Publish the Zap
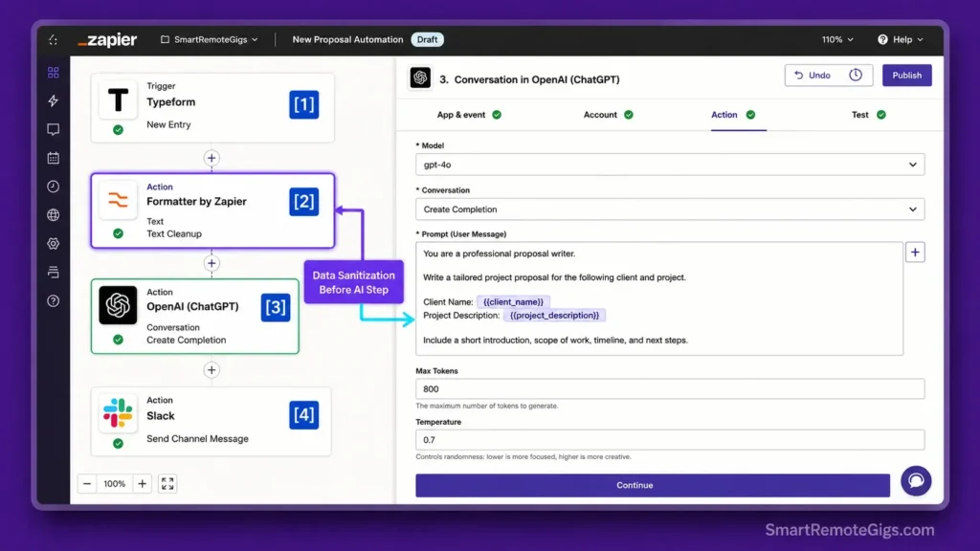 click(x=907, y=75)
